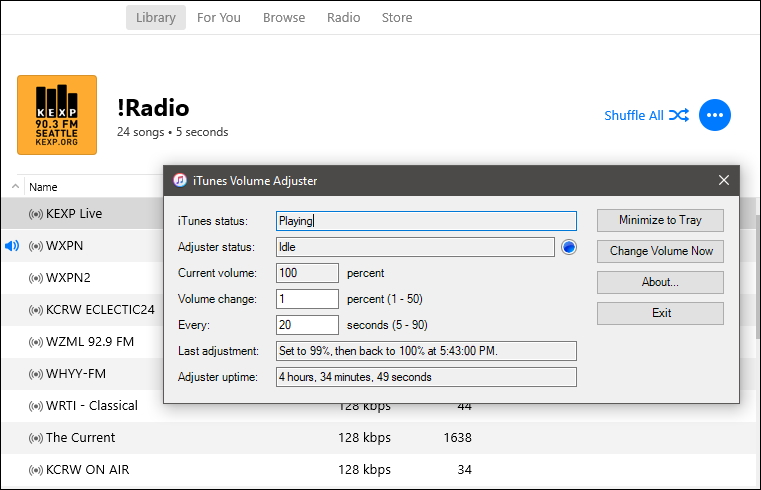Click the !Radio playlist title

153,108
